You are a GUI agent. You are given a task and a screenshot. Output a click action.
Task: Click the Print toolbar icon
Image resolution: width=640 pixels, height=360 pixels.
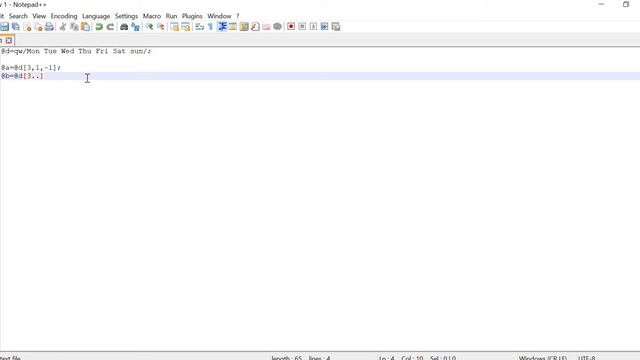click(x=49, y=27)
